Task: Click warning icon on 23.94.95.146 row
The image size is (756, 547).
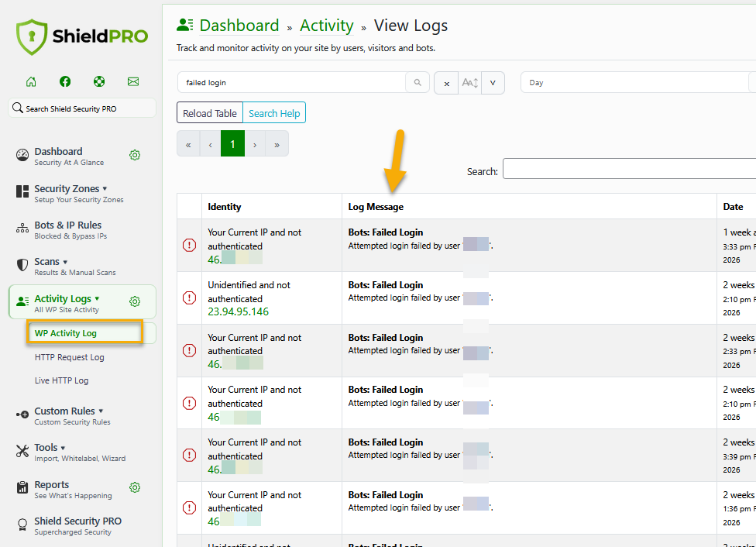Action: click(x=190, y=298)
